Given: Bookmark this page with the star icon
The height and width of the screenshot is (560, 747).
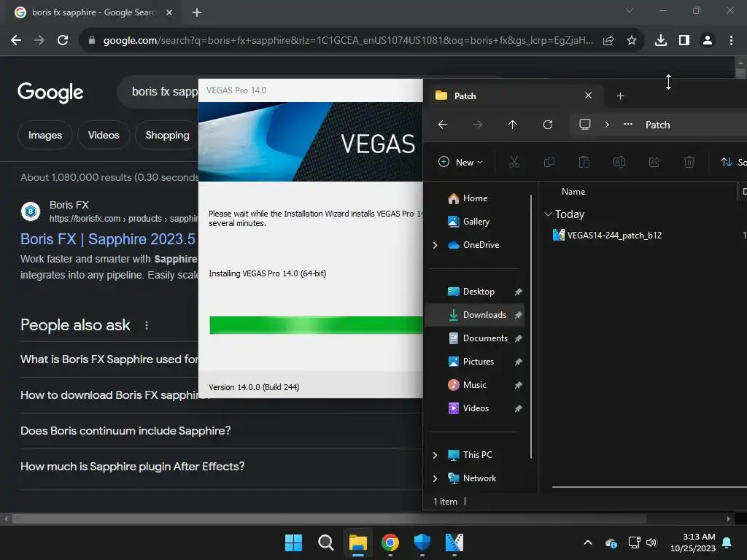Looking at the screenshot, I should [632, 41].
